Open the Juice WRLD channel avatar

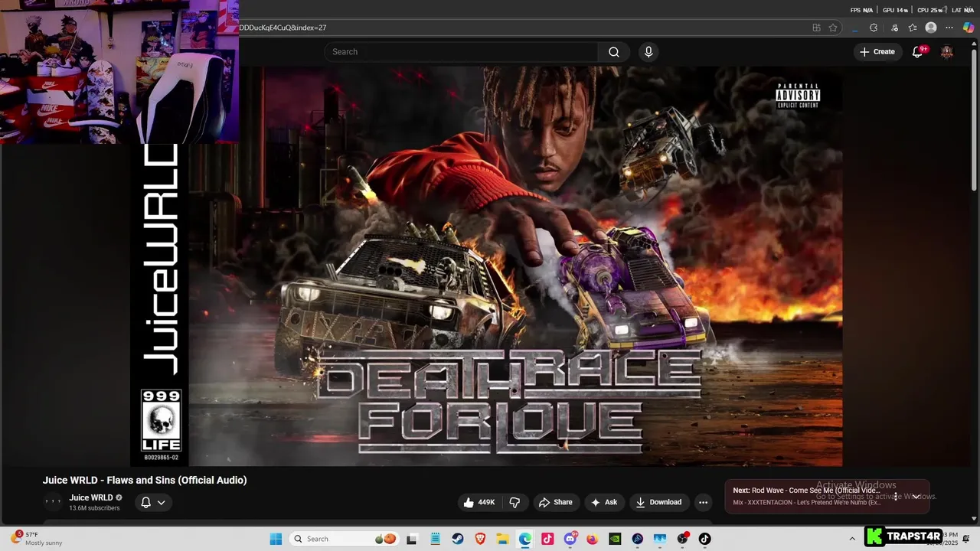[x=53, y=502]
